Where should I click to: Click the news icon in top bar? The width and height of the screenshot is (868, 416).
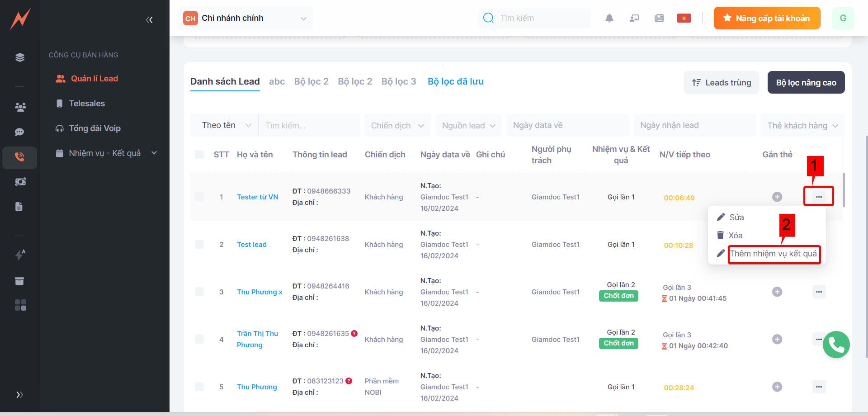point(659,18)
